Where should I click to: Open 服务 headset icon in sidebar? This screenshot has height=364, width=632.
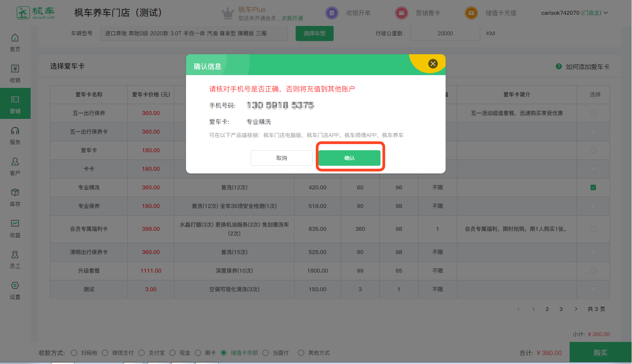(x=15, y=131)
